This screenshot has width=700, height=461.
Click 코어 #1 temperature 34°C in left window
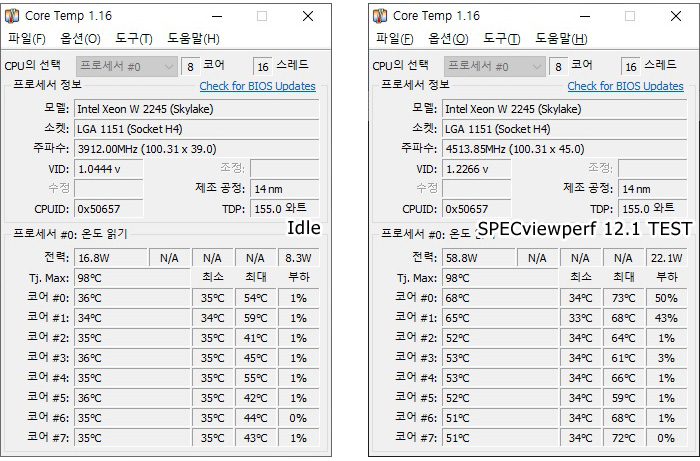pos(132,318)
